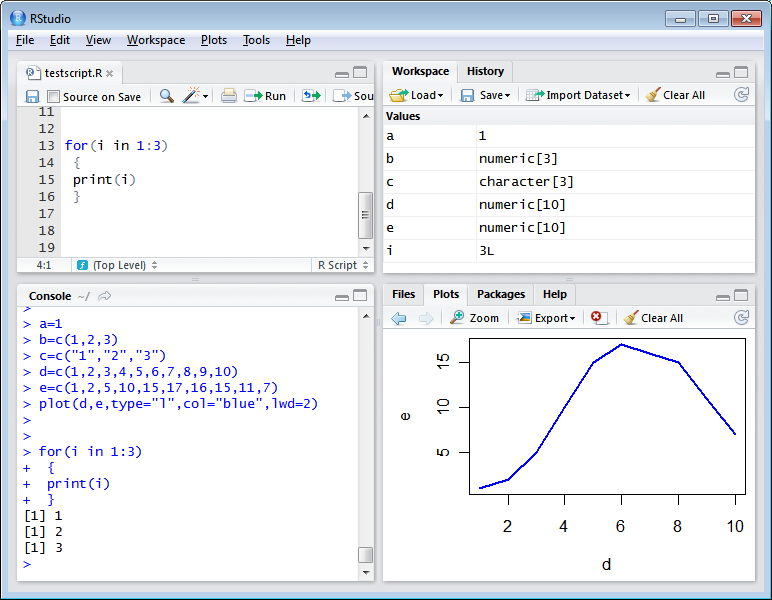Viewport: 772px width, 600px height.
Task: Run the current line with the Run button
Action: (x=265, y=96)
